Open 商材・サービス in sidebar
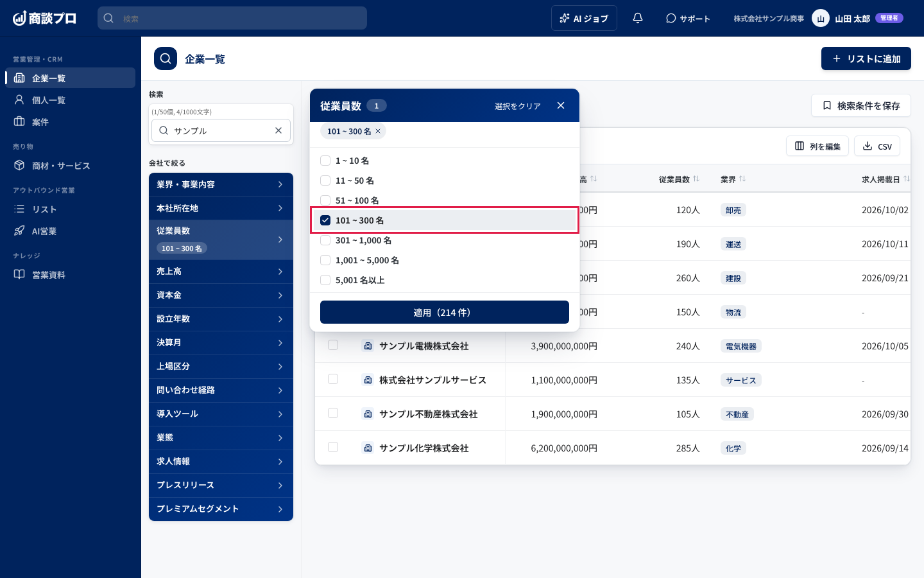 pyautogui.click(x=71, y=165)
